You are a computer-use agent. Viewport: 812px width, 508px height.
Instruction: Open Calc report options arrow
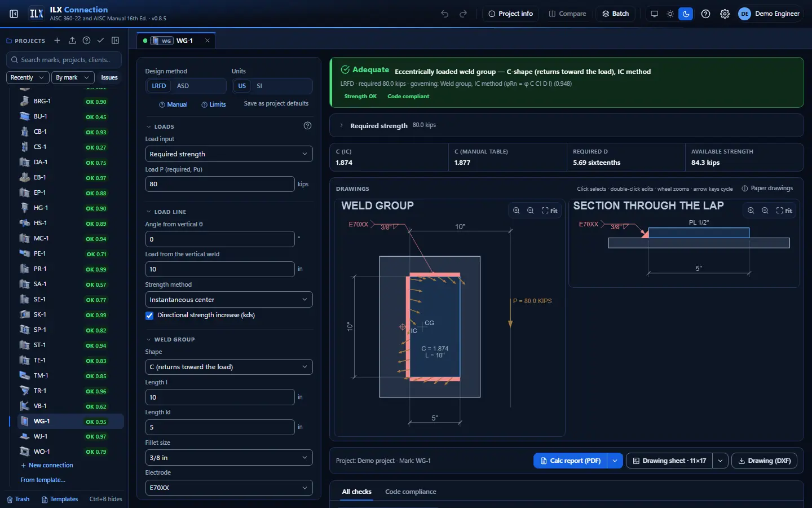(x=615, y=461)
